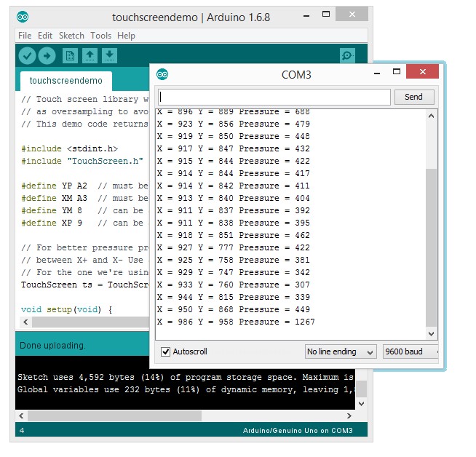Open the 9600 baud dropdown
Screen dimensions: 476x457
coord(410,351)
